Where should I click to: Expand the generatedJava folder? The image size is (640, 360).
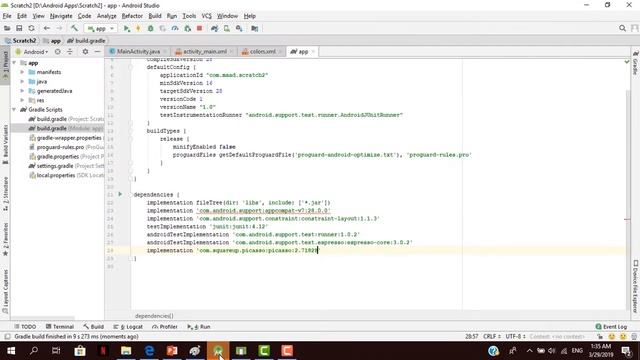pos(22,91)
